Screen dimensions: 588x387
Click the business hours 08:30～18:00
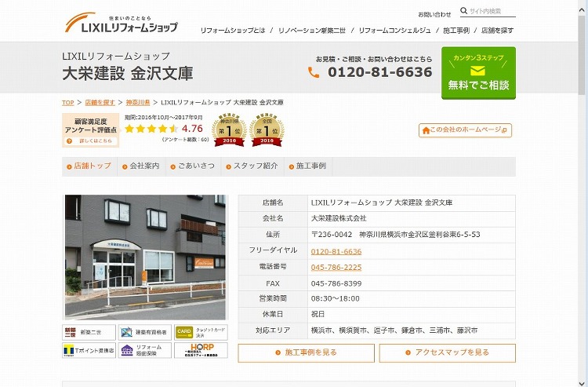[335, 299]
